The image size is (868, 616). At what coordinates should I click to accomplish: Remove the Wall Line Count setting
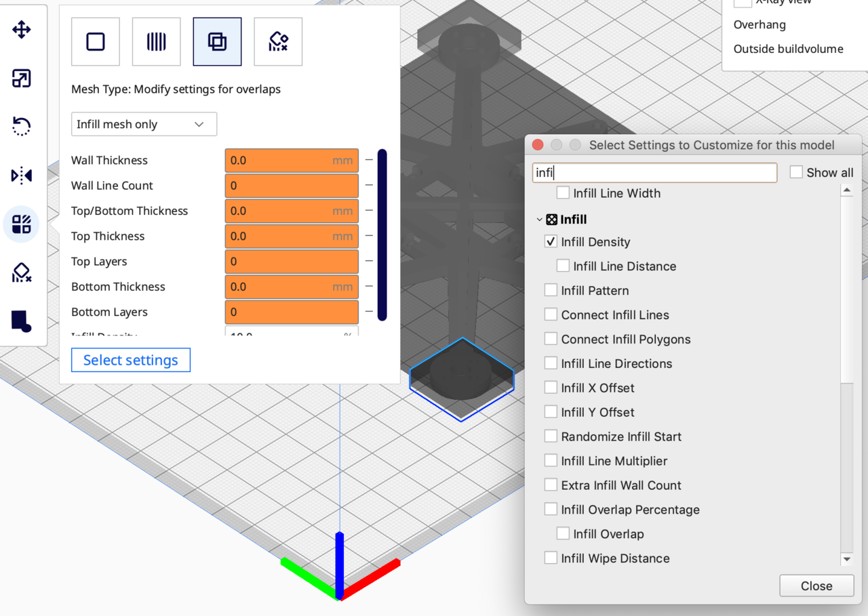tap(369, 185)
